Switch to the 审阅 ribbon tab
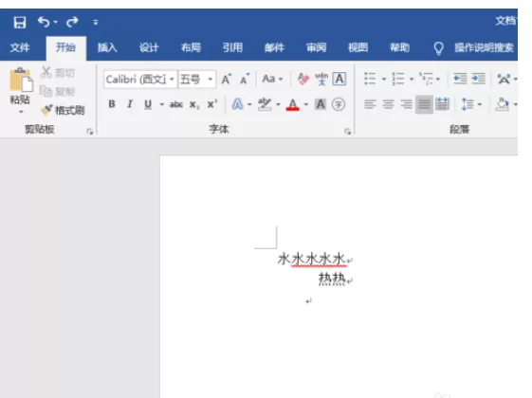 tap(316, 47)
